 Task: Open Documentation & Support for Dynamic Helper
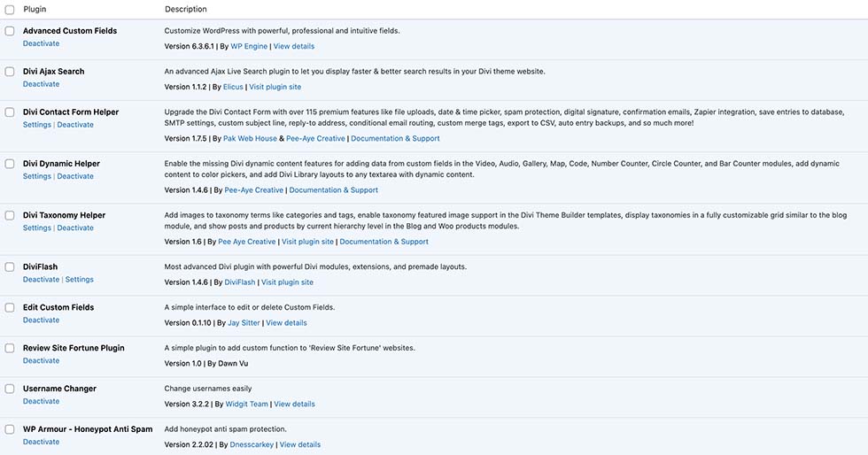click(x=334, y=189)
